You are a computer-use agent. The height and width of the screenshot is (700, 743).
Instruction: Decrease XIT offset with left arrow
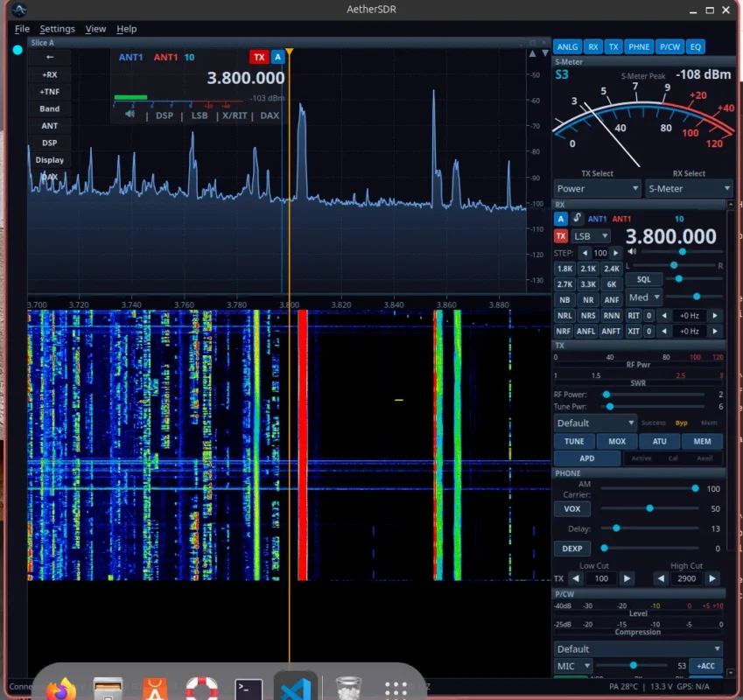point(664,331)
